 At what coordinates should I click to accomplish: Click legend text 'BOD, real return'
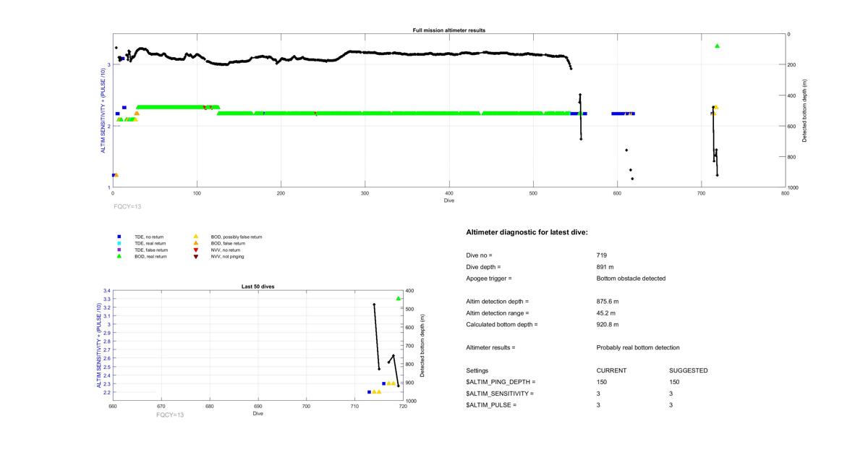pos(150,256)
